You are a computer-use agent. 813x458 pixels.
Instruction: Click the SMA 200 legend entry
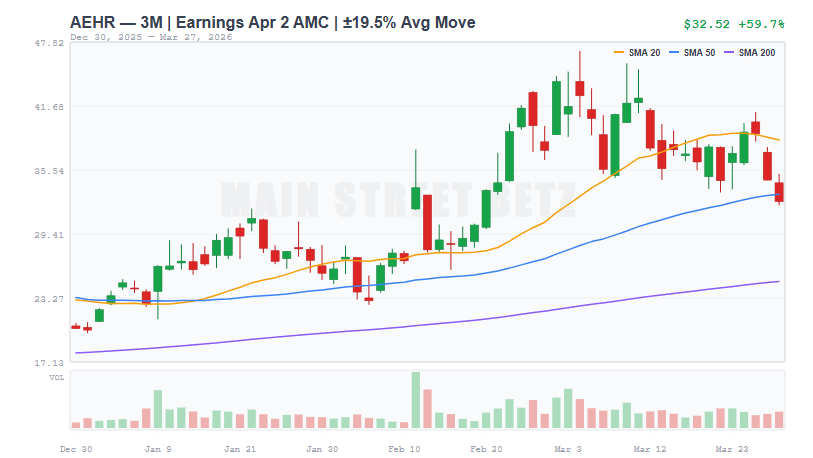750,52
